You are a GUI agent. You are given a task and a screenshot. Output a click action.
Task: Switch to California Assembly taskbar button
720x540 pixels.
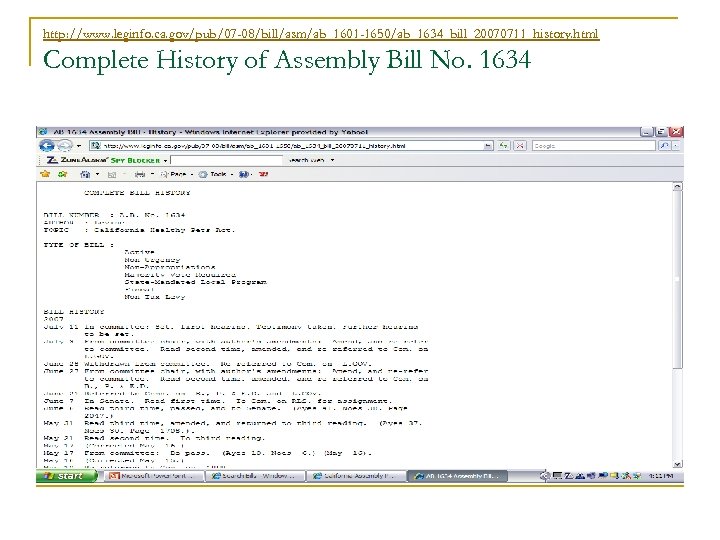click(357, 476)
